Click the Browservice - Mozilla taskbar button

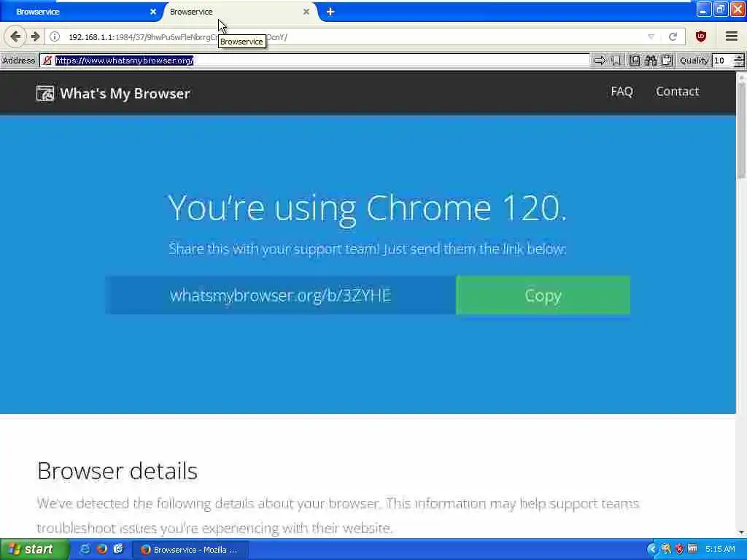(190, 550)
